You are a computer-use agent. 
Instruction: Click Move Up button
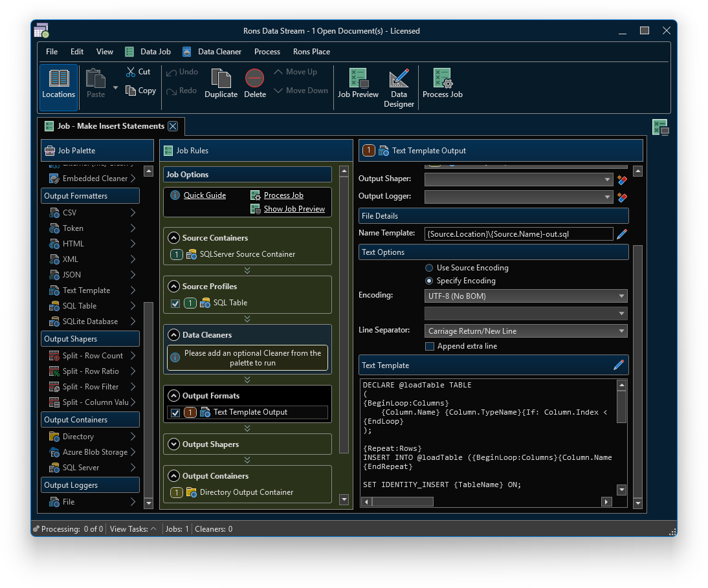coord(296,72)
